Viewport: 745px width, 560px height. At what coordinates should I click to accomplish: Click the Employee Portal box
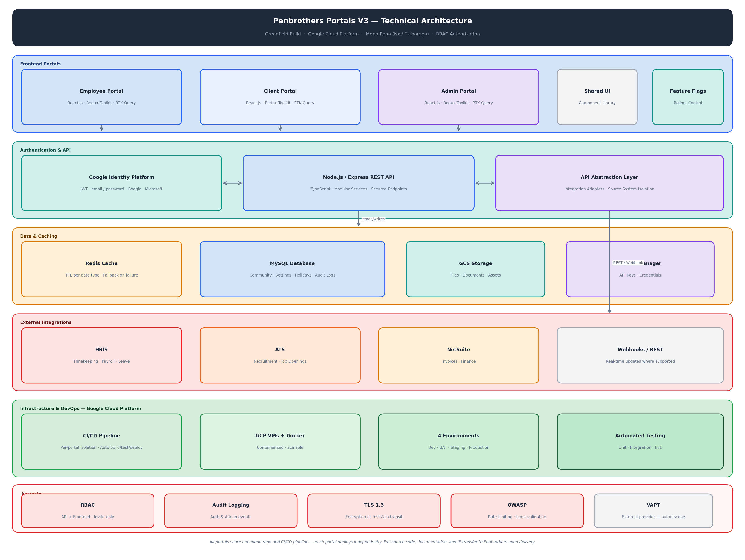click(101, 97)
